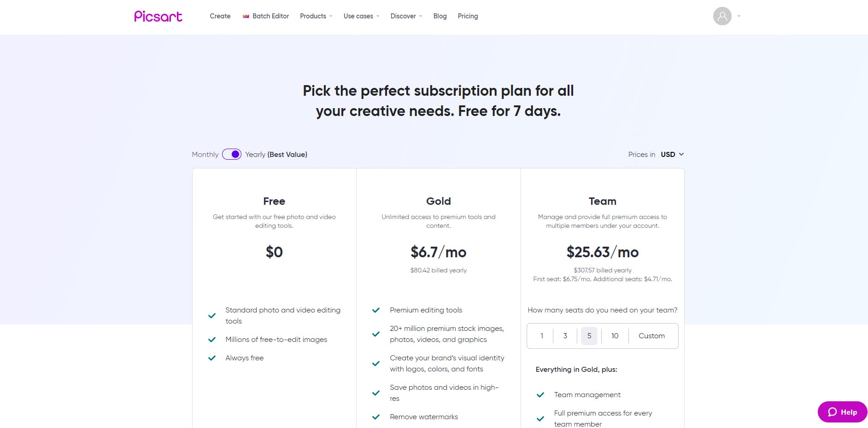This screenshot has height=428, width=868.
Task: Click the checkmark beside Team management
Action: [x=540, y=395]
